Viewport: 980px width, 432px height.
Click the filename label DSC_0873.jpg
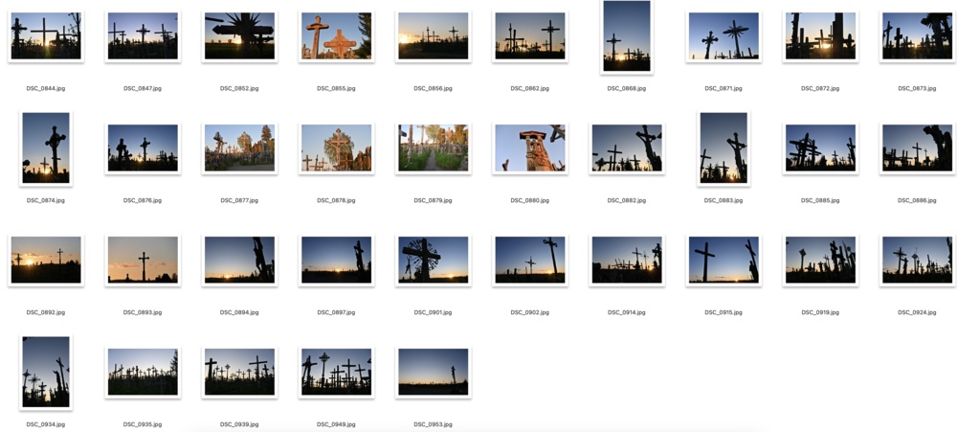[918, 89]
